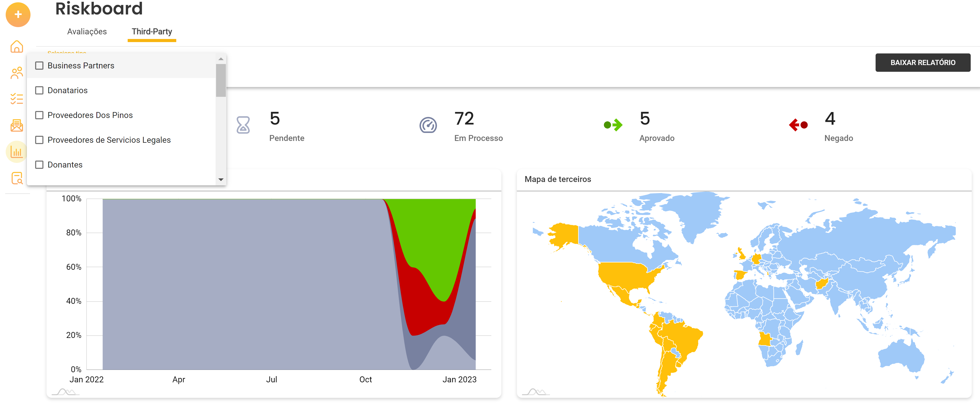Check the Proveedores Dos Pinos checkbox
Viewport: 980px width, 404px height.
(x=39, y=115)
